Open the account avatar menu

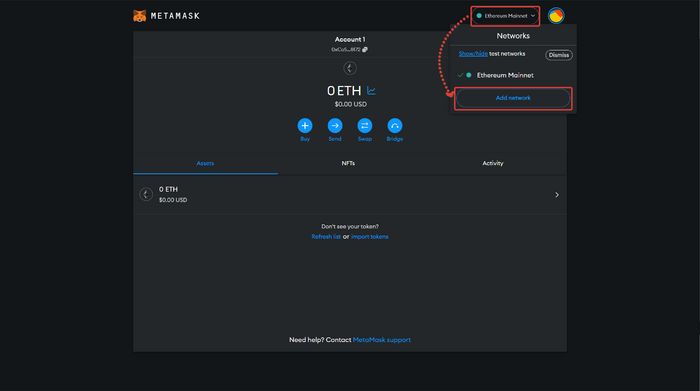556,16
